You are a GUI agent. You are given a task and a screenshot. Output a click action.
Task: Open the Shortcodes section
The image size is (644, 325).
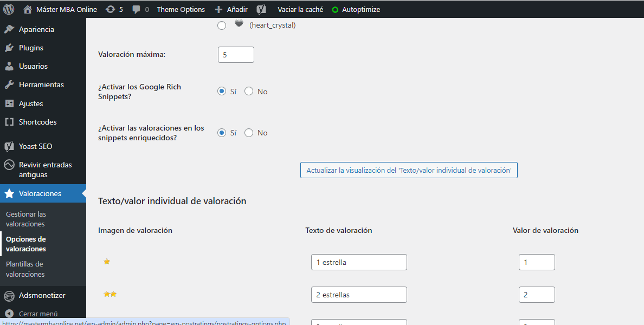click(x=37, y=122)
